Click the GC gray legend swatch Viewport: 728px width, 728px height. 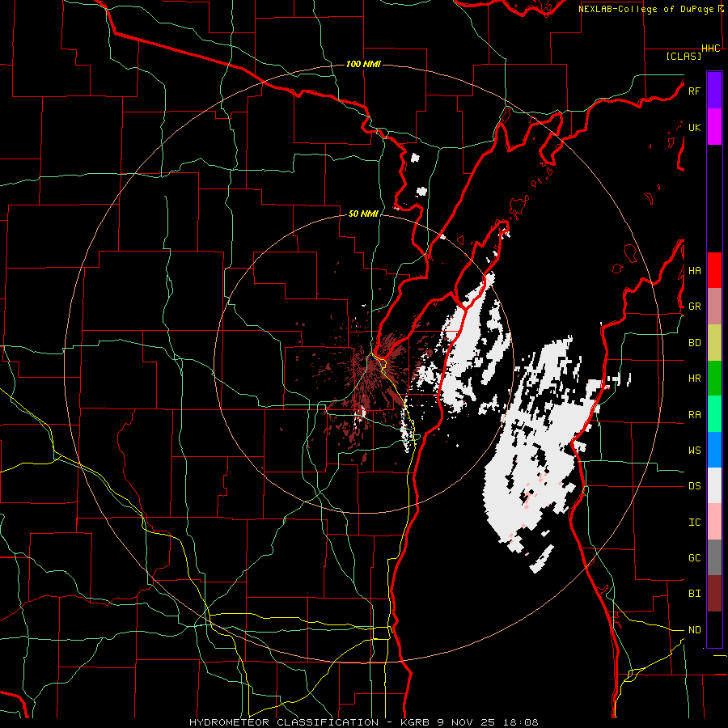(714, 557)
